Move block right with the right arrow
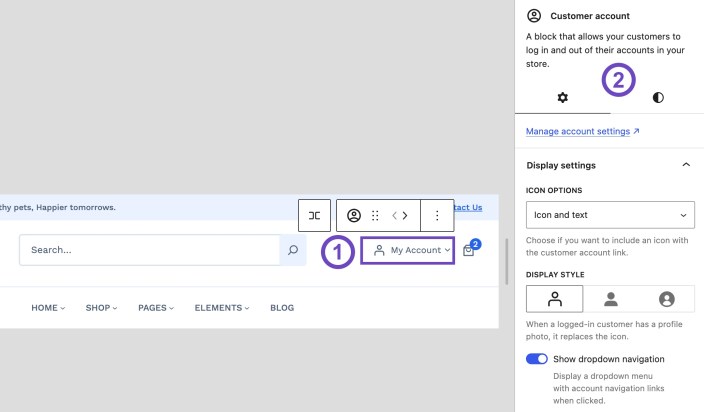The image size is (704, 412). click(405, 215)
